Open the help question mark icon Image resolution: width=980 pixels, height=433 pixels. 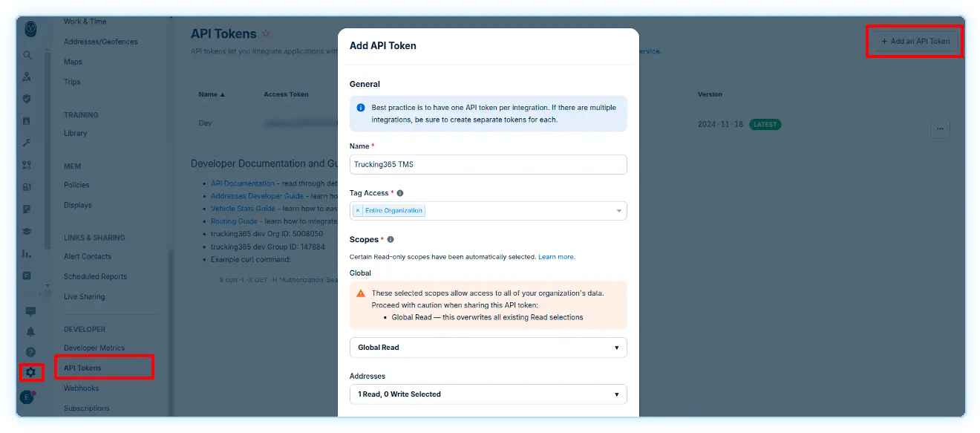[x=30, y=352]
